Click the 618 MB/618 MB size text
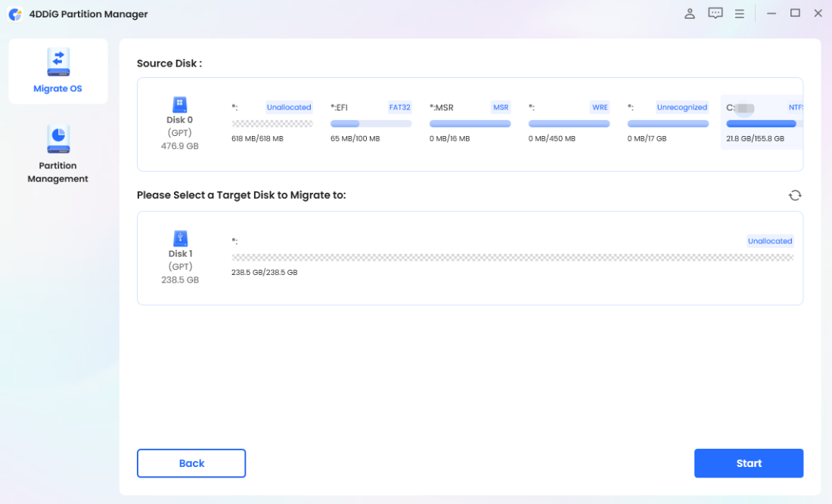832x504 pixels. click(257, 139)
